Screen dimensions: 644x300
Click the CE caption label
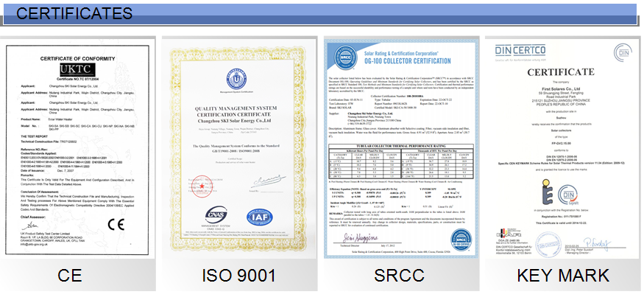[x=70, y=276]
